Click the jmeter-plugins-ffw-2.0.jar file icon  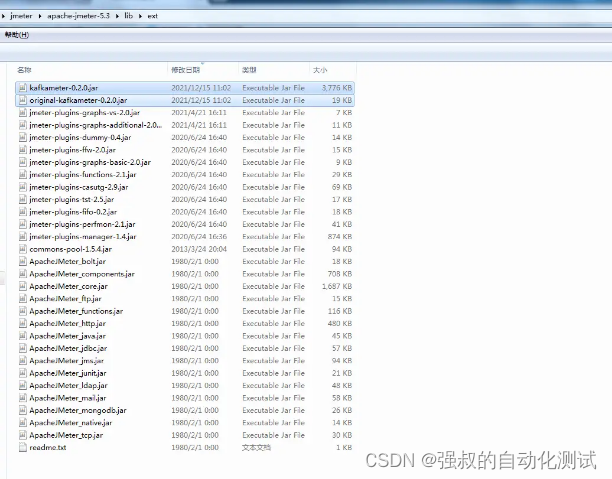23,150
